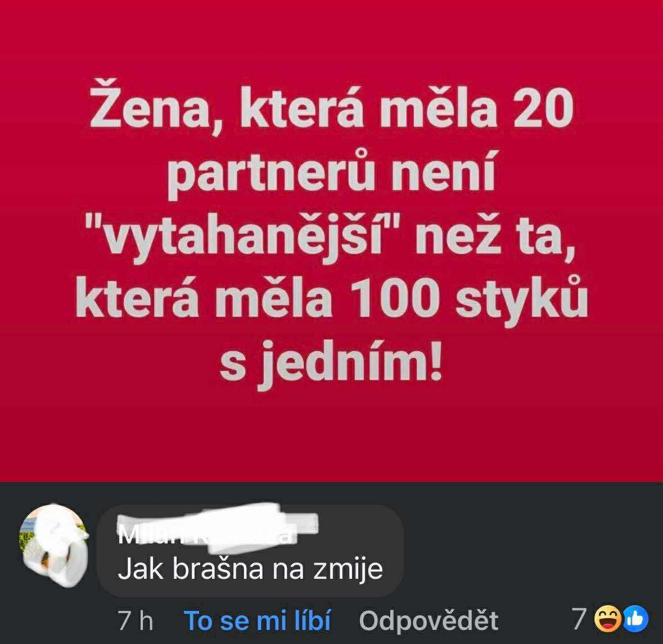This screenshot has width=663, height=644.
Task: Like the comment via "To se mi líbí"
Action: tap(257, 620)
